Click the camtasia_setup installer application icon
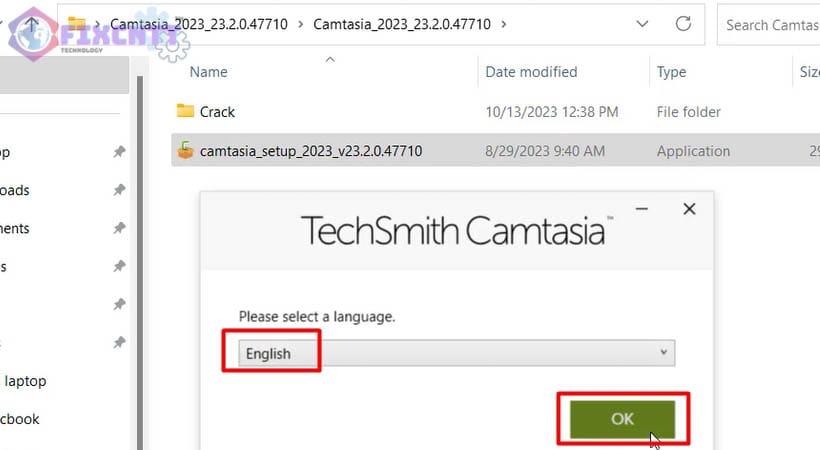Screen dimensions: 820x450 184,151
